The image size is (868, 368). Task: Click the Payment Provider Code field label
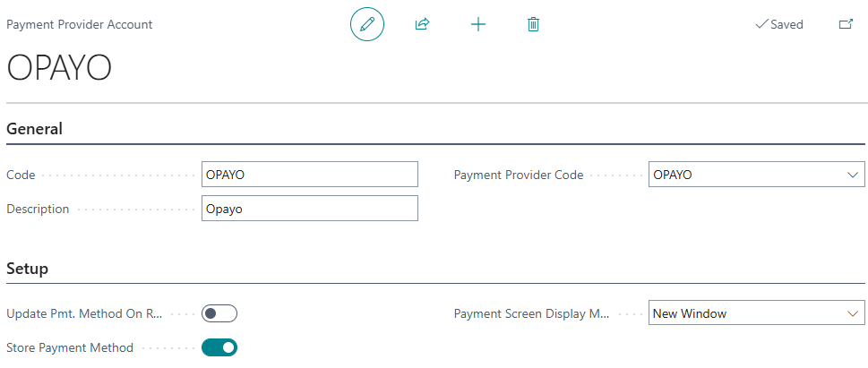click(x=519, y=175)
